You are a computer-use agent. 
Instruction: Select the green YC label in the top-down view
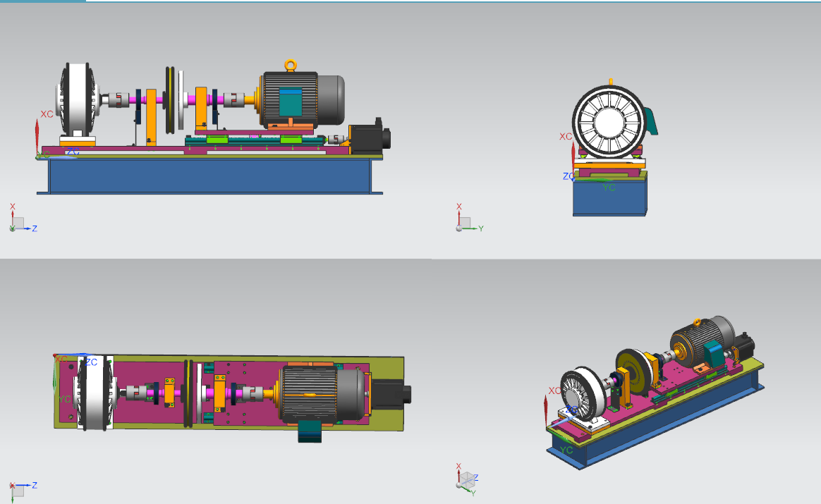coord(64,400)
